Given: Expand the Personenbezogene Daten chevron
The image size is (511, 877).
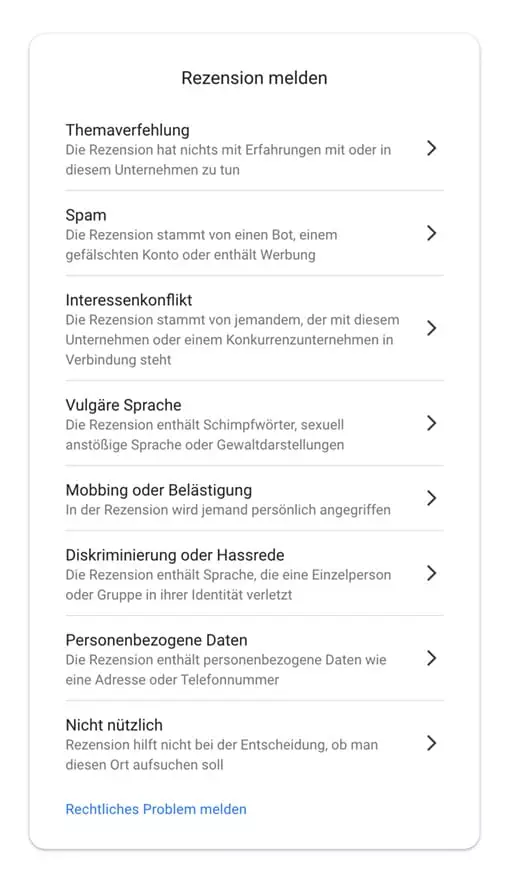Looking at the screenshot, I should (x=431, y=658).
